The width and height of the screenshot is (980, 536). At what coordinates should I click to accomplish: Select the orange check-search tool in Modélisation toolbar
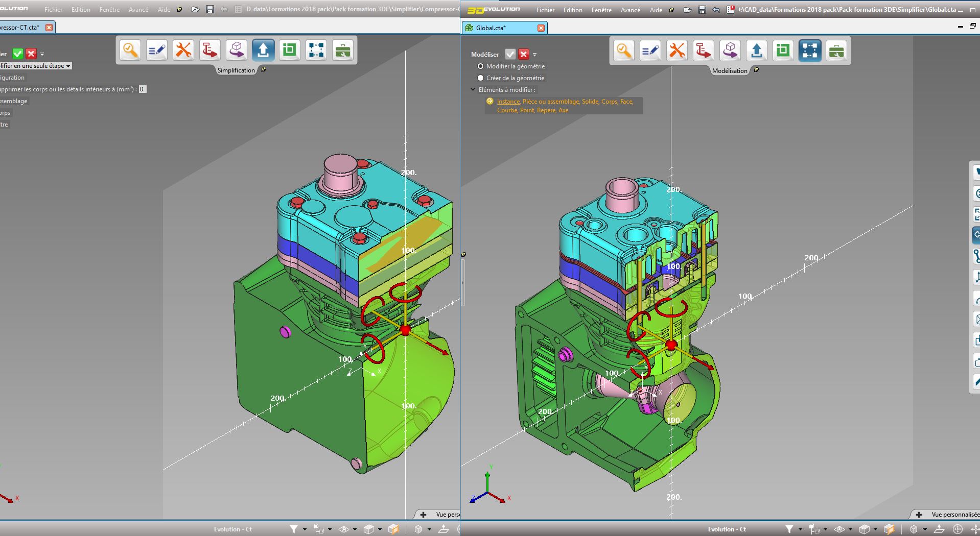point(624,51)
